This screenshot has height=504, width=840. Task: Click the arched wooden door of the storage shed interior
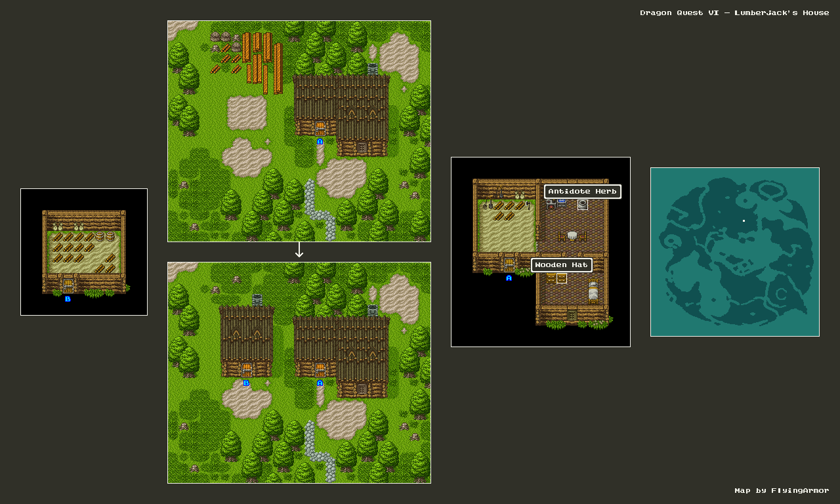[x=68, y=285]
